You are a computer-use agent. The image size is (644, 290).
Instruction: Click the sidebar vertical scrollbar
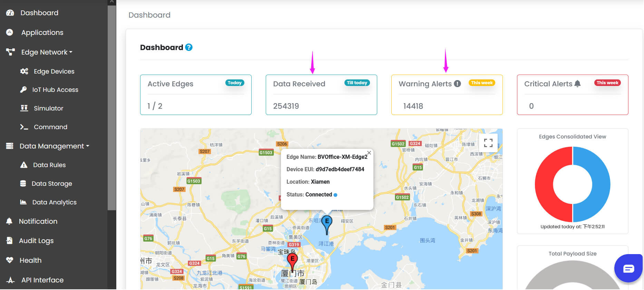[x=112, y=107]
